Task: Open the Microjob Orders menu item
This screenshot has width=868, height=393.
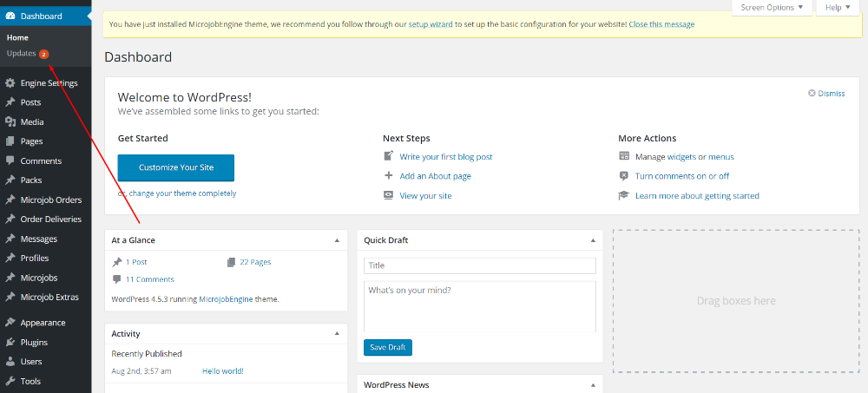Action: point(50,200)
